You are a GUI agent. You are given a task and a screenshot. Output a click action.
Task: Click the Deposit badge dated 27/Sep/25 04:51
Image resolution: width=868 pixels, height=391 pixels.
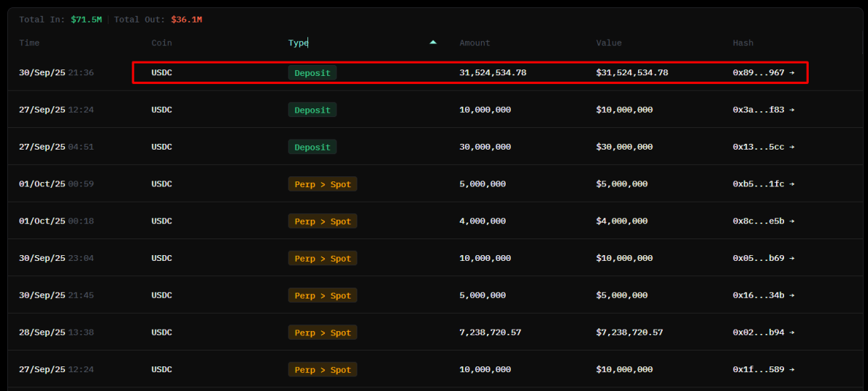pyautogui.click(x=312, y=147)
